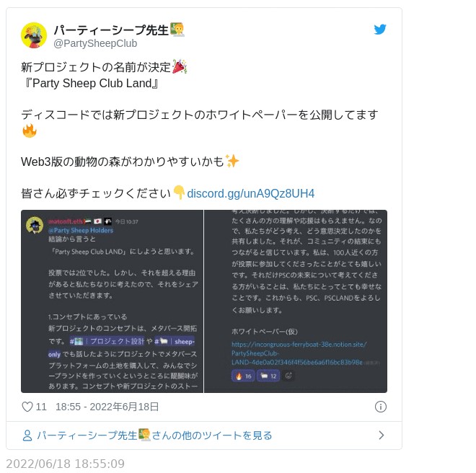Click the Twitter bird logo icon
Screen dimensions: 476x473
click(x=380, y=30)
